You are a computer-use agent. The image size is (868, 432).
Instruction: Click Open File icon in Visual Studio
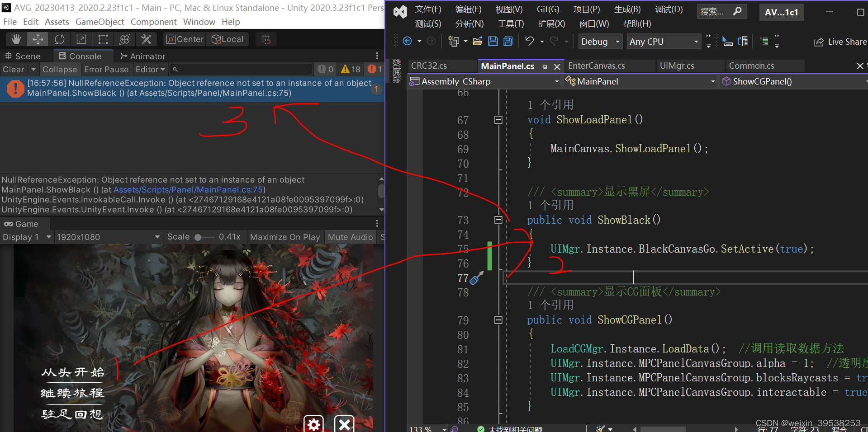point(478,41)
